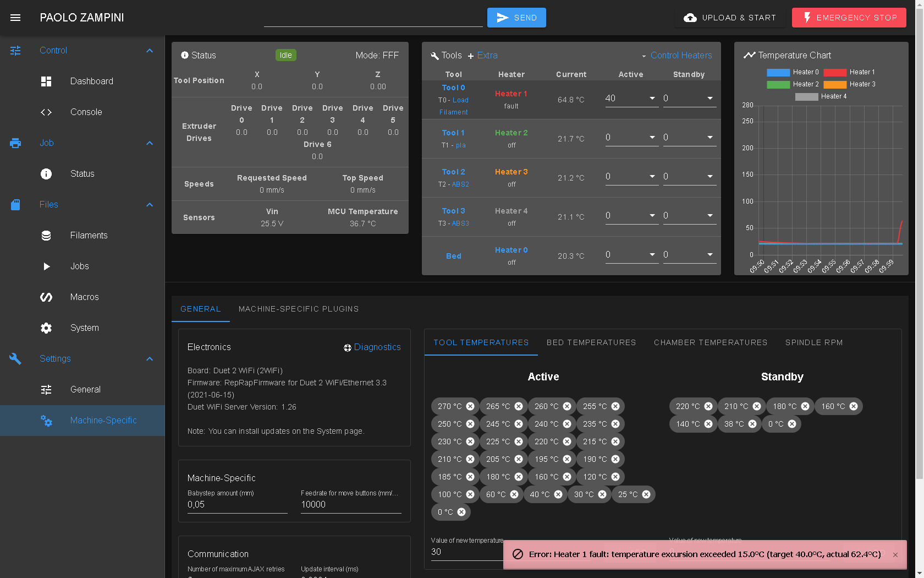The width and height of the screenshot is (924, 578).
Task: Toggle Heater 4 series in chart legend
Action: [x=821, y=96]
